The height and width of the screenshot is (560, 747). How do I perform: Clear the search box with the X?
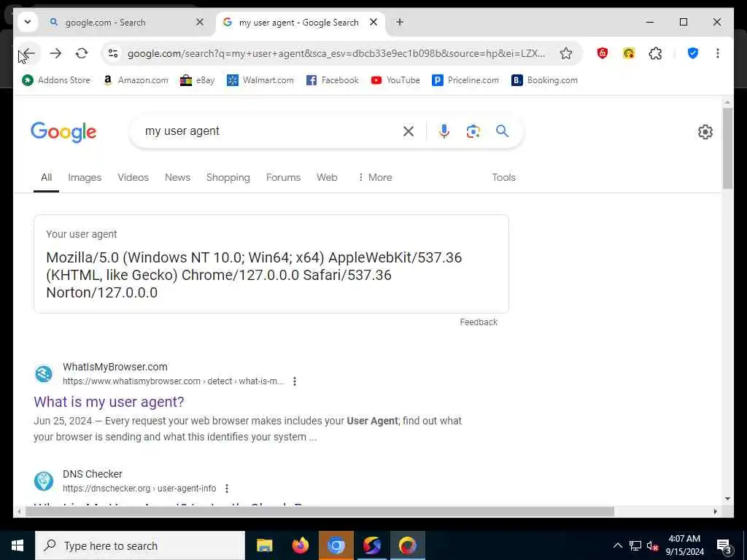point(409,131)
